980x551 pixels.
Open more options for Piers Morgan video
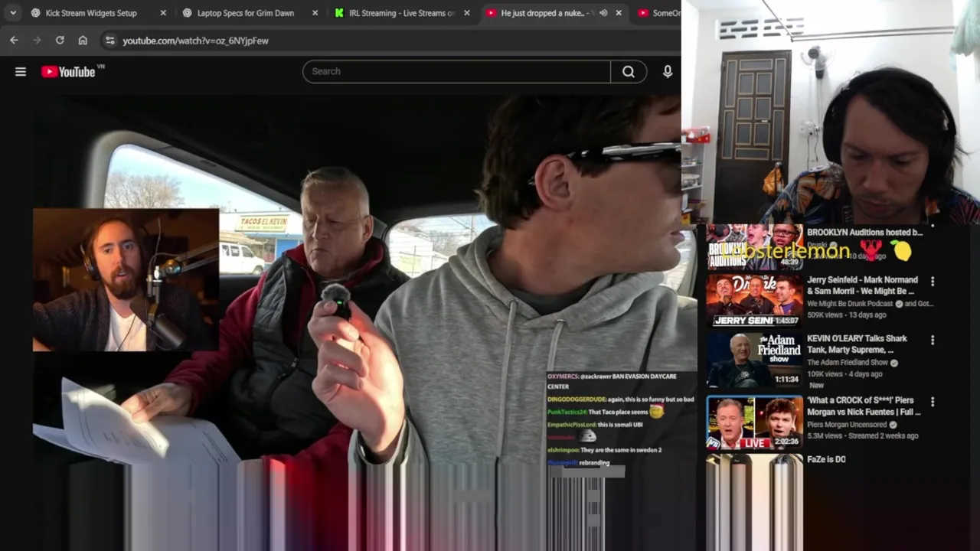tap(933, 402)
